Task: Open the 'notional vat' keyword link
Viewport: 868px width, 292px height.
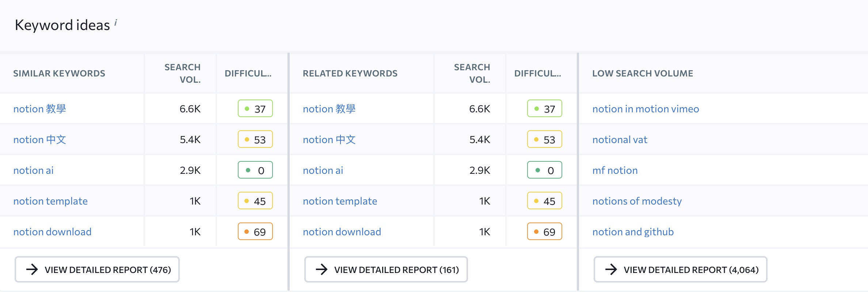Action: click(x=620, y=139)
